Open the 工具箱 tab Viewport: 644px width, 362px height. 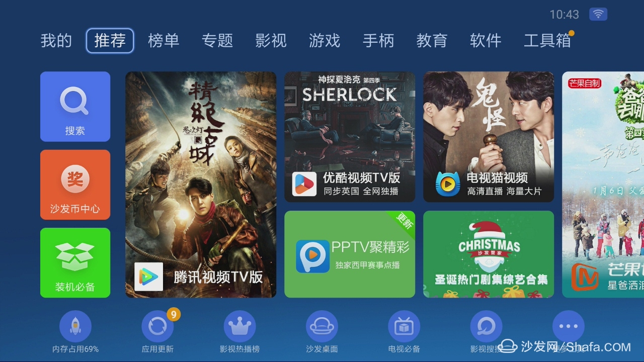[x=547, y=41]
